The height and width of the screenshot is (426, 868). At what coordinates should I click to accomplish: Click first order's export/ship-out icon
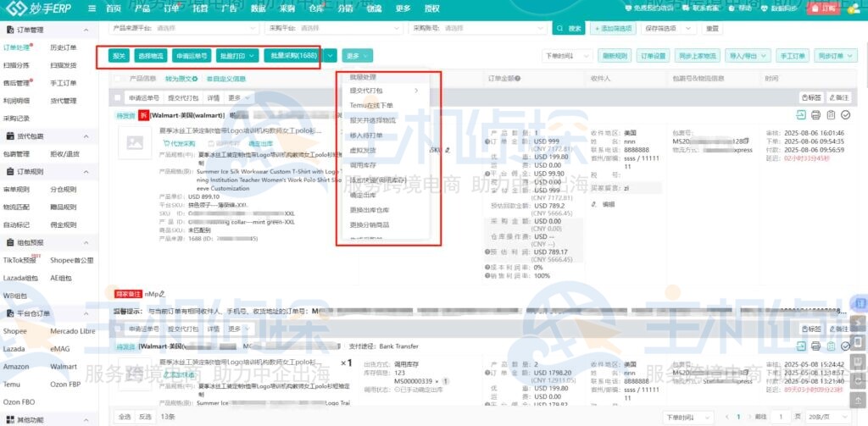point(801,115)
